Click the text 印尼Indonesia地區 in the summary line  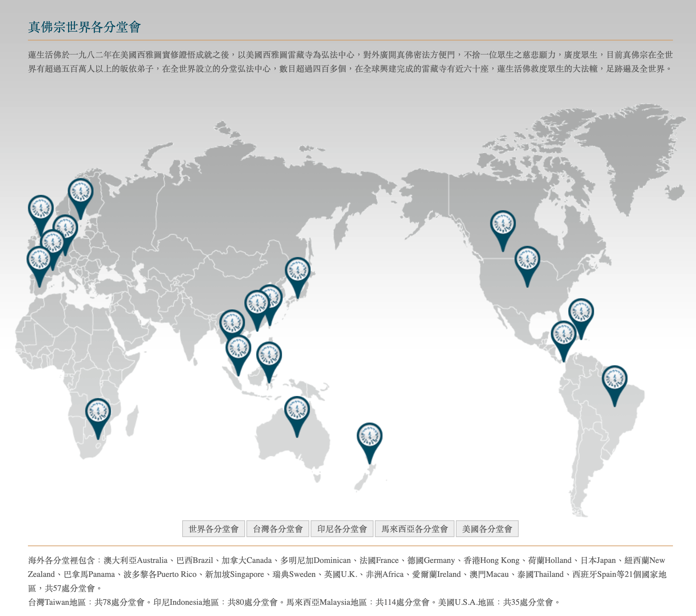186,602
